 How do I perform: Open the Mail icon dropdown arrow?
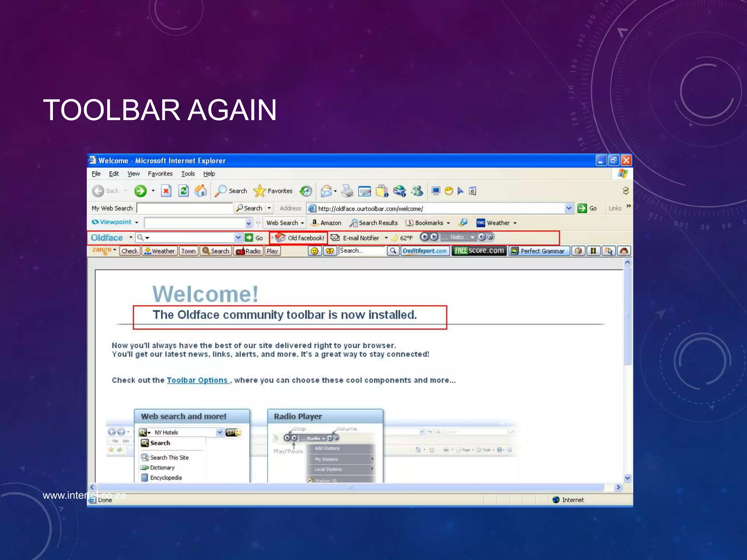coord(335,191)
